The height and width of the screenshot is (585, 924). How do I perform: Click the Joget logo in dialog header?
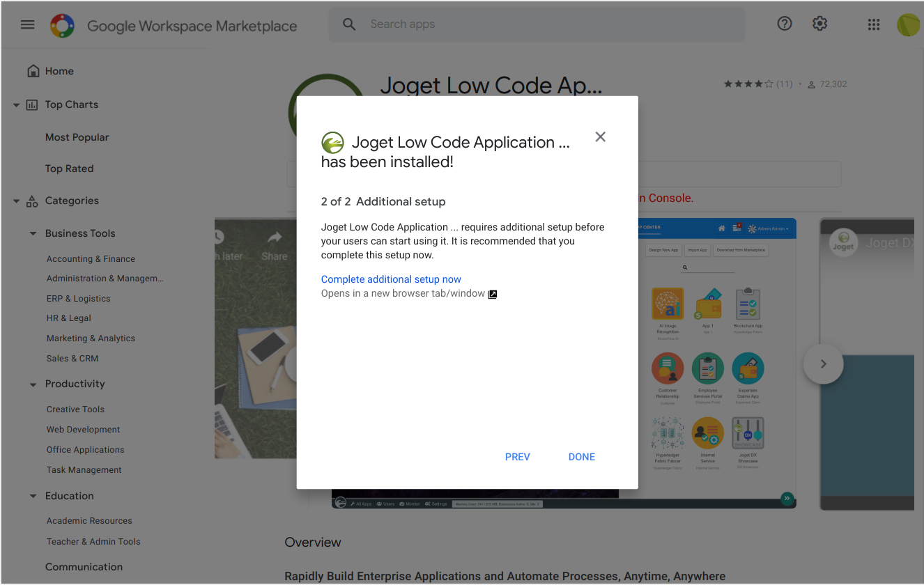tap(332, 143)
